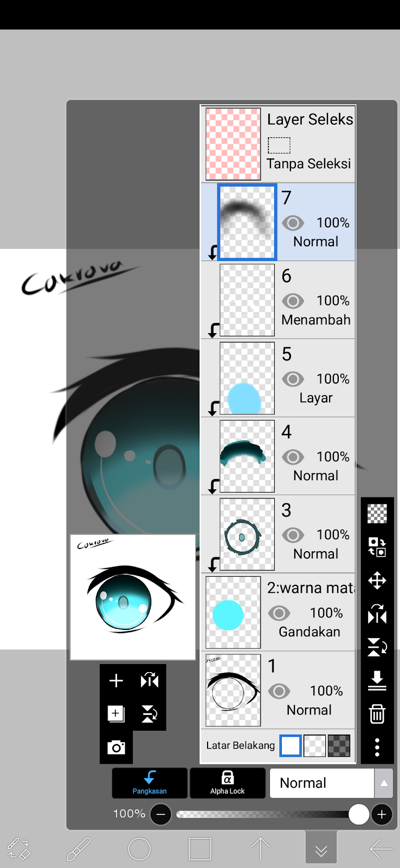Toggle the Pangkasan clipping button
400x868 pixels.
150,783
